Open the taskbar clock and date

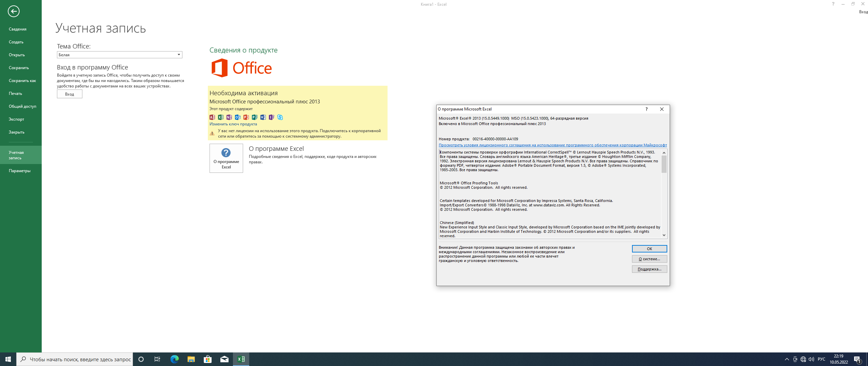tap(839, 359)
